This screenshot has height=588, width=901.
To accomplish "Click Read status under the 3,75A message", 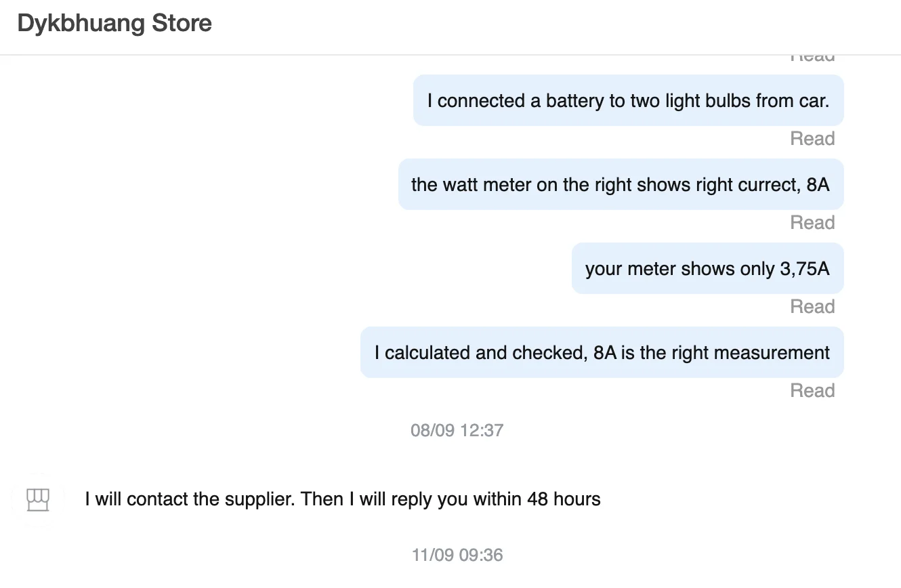I will click(x=812, y=307).
